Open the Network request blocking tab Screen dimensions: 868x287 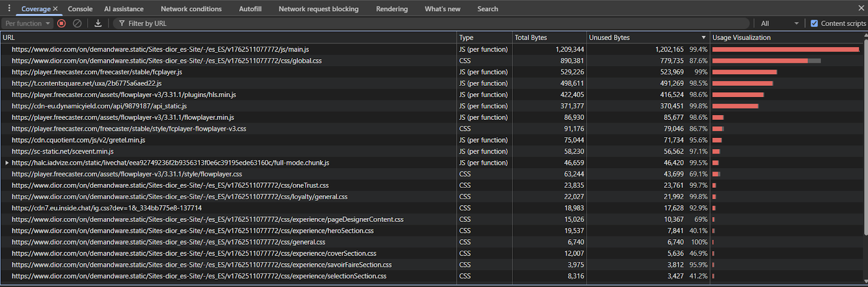tap(318, 9)
